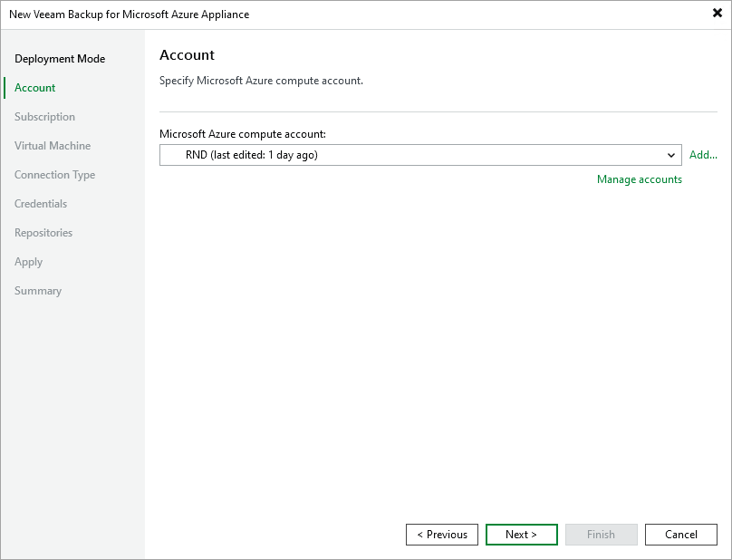The height and width of the screenshot is (560, 732).
Task: Proceed with the Next button
Action: coord(522,535)
